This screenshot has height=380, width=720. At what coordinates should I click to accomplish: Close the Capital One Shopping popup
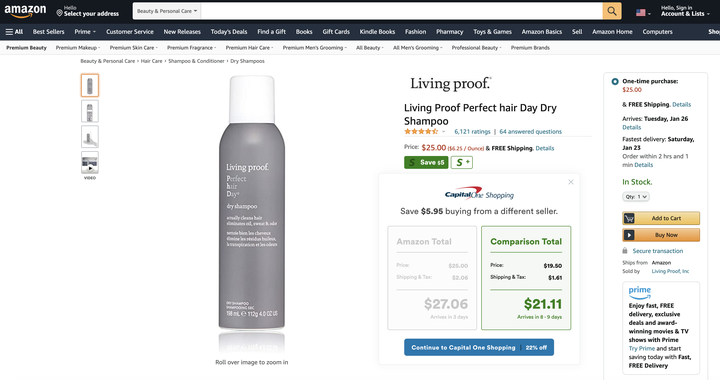[571, 182]
